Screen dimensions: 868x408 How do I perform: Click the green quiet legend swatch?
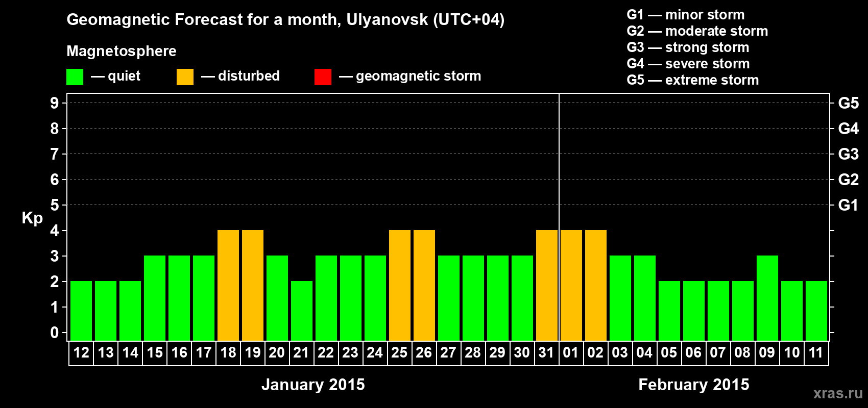point(75,77)
